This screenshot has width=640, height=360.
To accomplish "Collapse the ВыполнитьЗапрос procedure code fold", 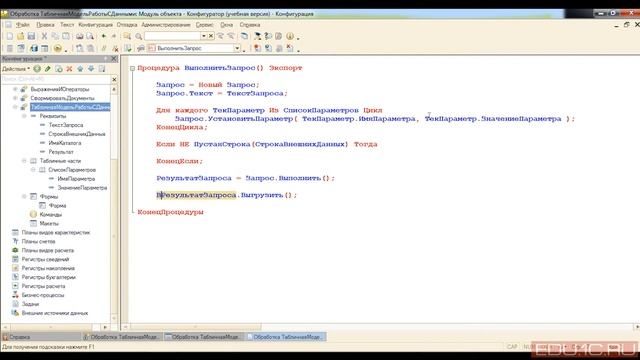I will [x=132, y=68].
